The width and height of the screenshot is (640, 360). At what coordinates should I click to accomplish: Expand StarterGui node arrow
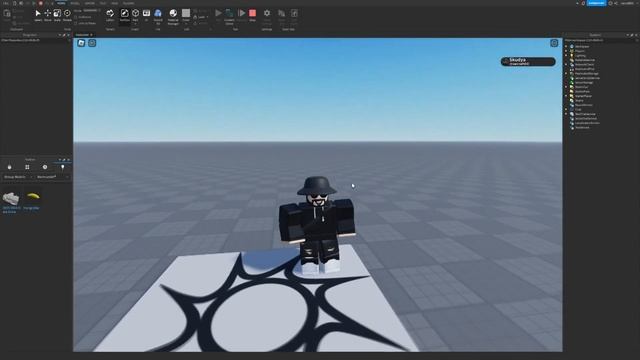point(566,87)
